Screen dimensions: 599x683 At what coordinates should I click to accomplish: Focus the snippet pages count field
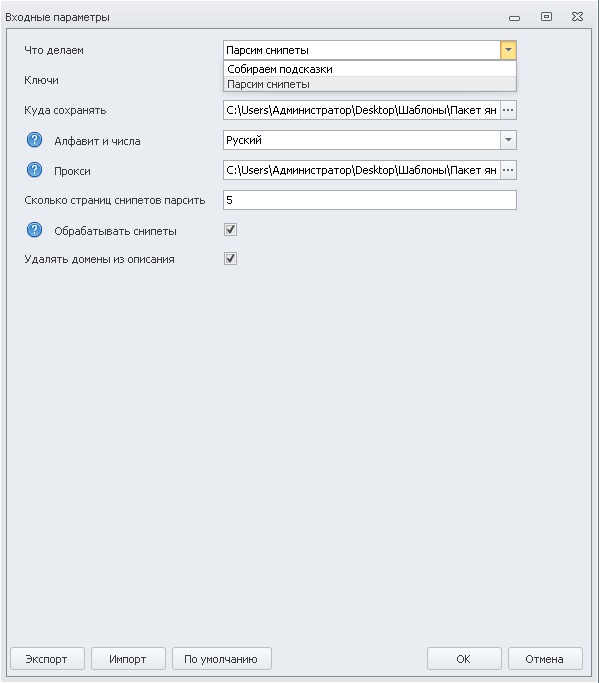[370, 200]
